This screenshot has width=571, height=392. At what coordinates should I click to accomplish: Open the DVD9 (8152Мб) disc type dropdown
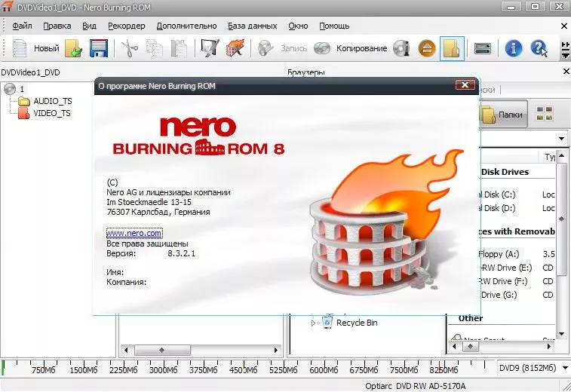pyautogui.click(x=565, y=368)
